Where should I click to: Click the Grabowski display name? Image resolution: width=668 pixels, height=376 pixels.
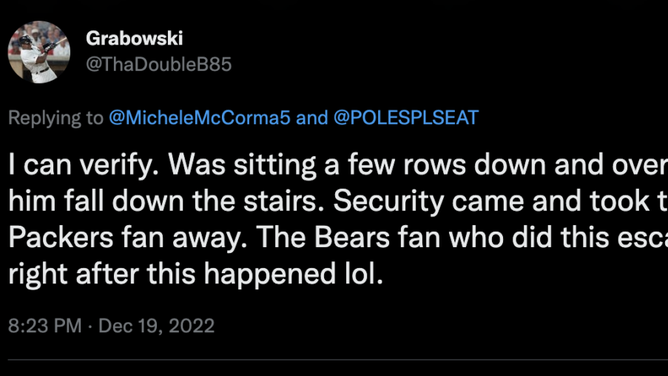134,39
